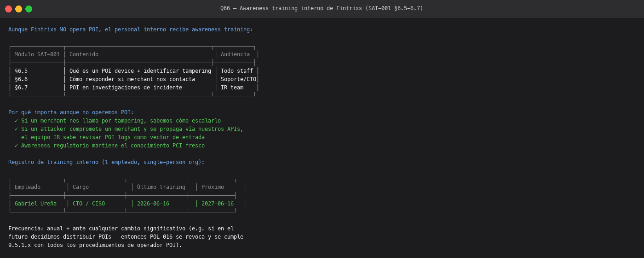This screenshot has width=644, height=258.
Task: Click the green maximize window button
Action: (29, 9)
